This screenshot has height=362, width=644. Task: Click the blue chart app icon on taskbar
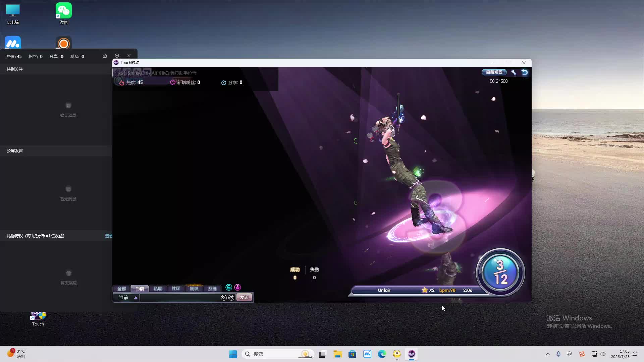(x=367, y=354)
